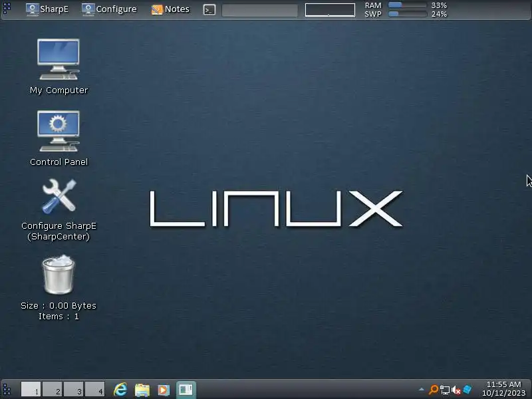Switch to virtual desktop 1
Image resolution: width=532 pixels, height=399 pixels.
point(31,389)
